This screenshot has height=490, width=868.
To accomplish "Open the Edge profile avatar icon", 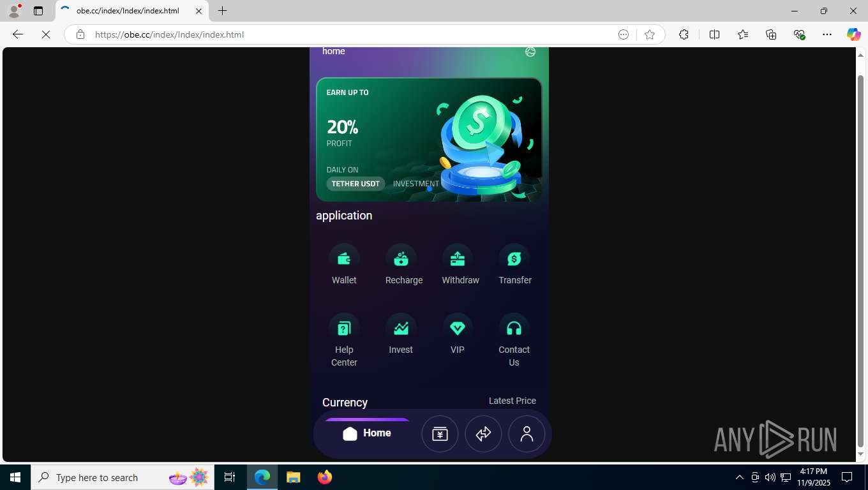I will point(14,11).
